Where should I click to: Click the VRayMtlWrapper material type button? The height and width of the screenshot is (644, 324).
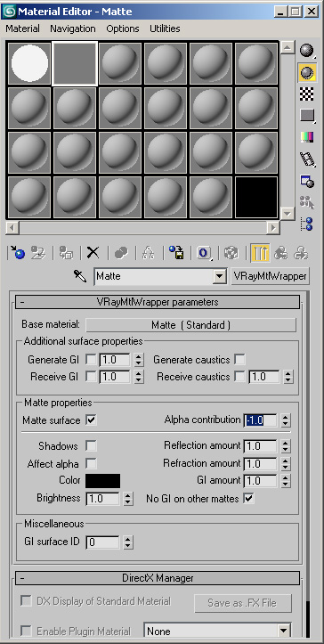click(x=271, y=276)
